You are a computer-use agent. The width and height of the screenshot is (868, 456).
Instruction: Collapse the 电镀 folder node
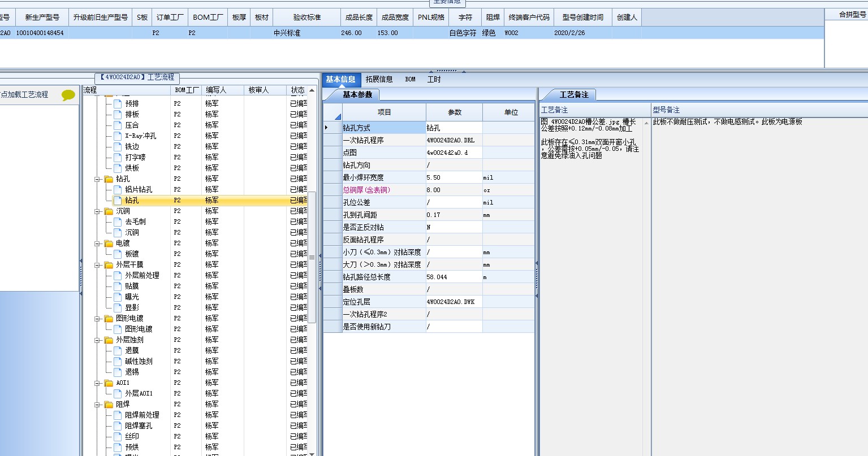(97, 244)
